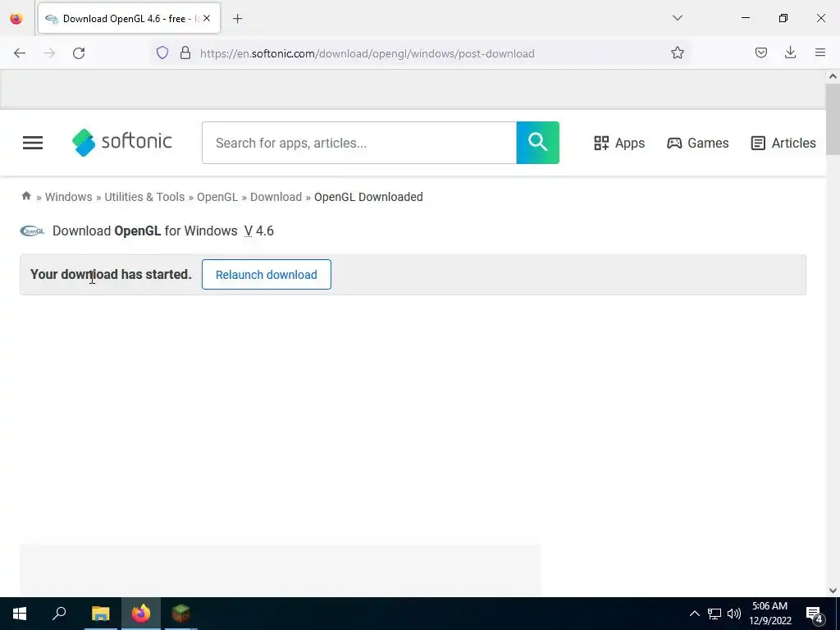Click the site security padlock icon
Image resolution: width=840 pixels, height=630 pixels.
185,53
